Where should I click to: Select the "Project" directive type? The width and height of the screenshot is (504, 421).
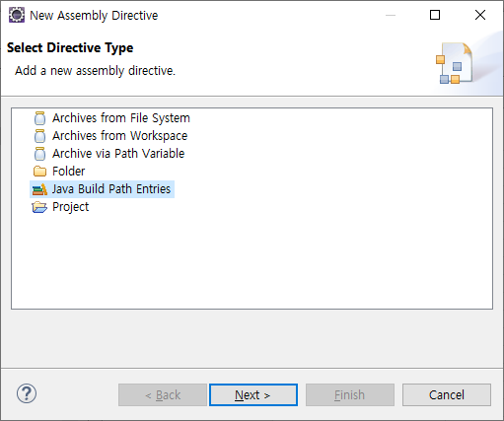coord(70,207)
